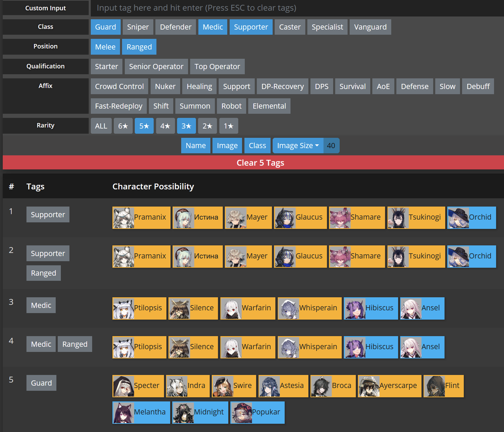Screen dimensions: 504x432
Task: Select Tsukinogi's portrait in result row 1
Action: point(398,218)
